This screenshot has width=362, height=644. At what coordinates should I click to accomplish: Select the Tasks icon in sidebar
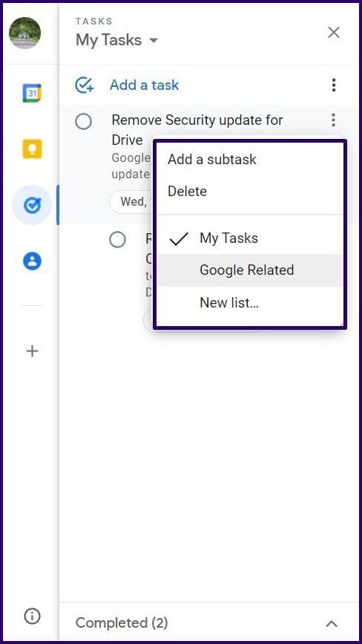[32, 204]
